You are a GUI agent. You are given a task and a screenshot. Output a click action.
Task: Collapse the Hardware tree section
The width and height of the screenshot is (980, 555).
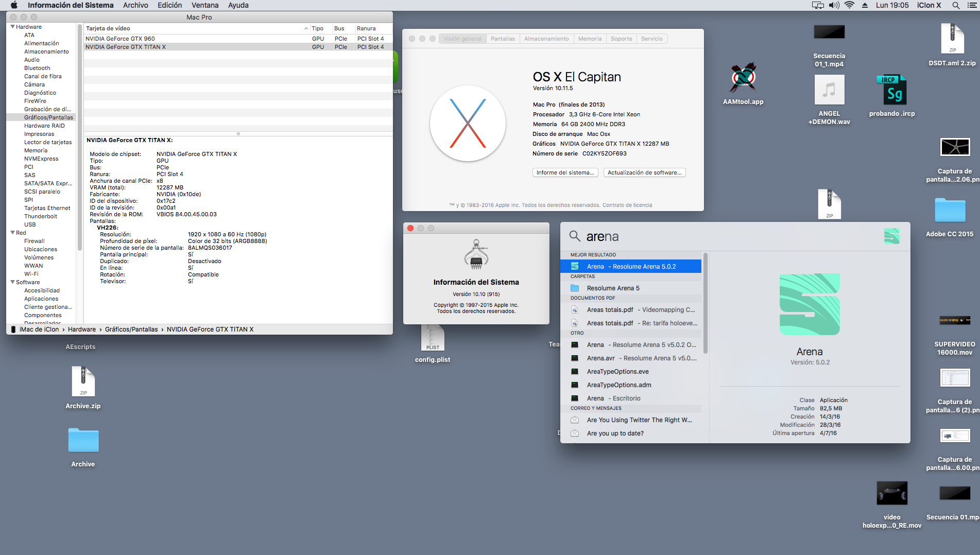pos(13,27)
